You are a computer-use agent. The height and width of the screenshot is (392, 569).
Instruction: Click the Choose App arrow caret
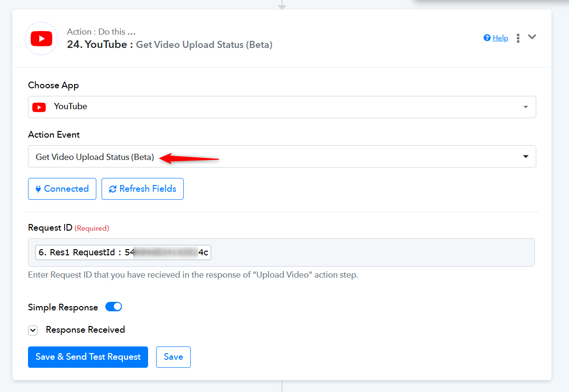pyautogui.click(x=525, y=107)
